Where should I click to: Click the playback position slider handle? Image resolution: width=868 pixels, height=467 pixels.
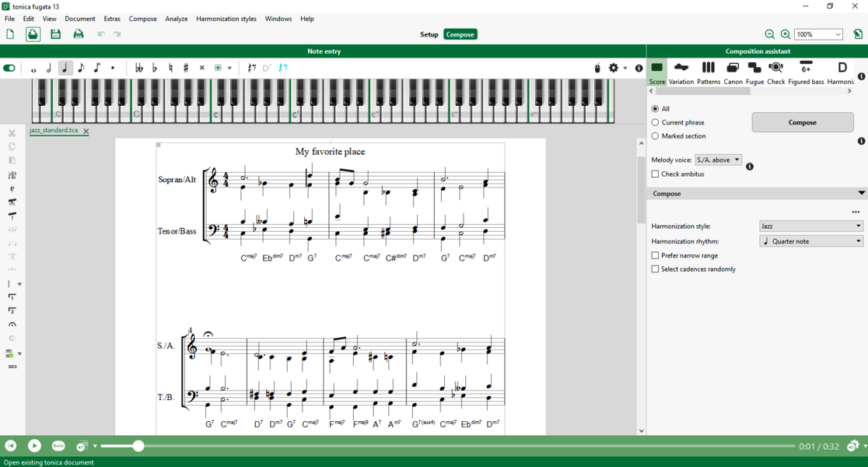(x=138, y=445)
